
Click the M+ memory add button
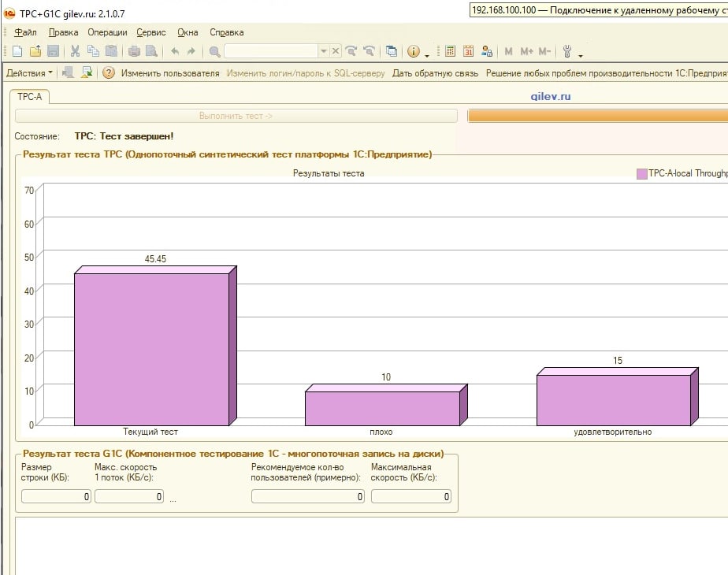pyautogui.click(x=526, y=51)
